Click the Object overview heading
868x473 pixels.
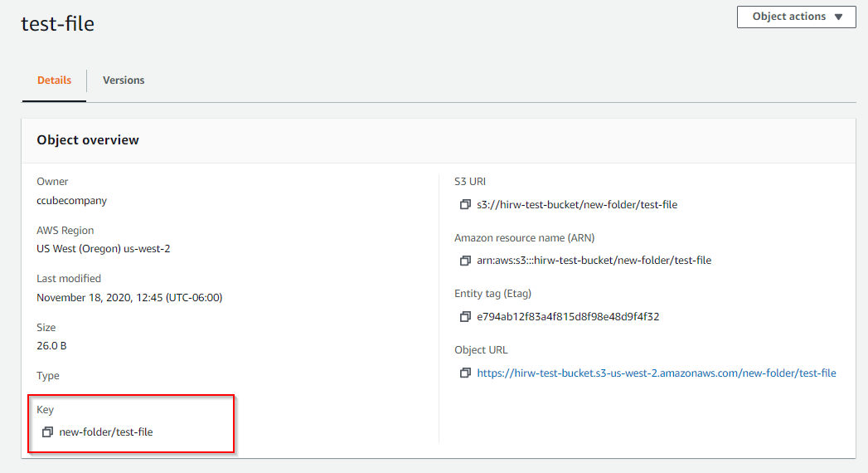pyautogui.click(x=88, y=140)
